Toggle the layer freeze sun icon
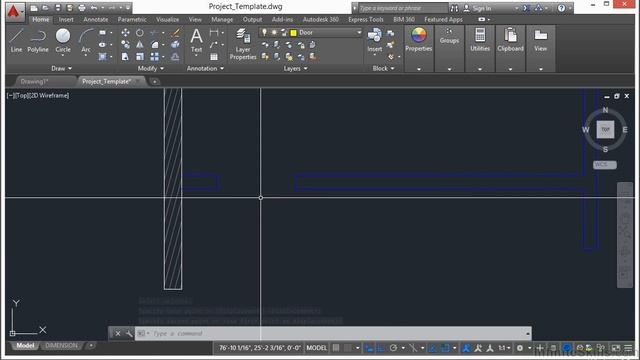Viewport: 640px width, 360px height. pyautogui.click(x=274, y=32)
